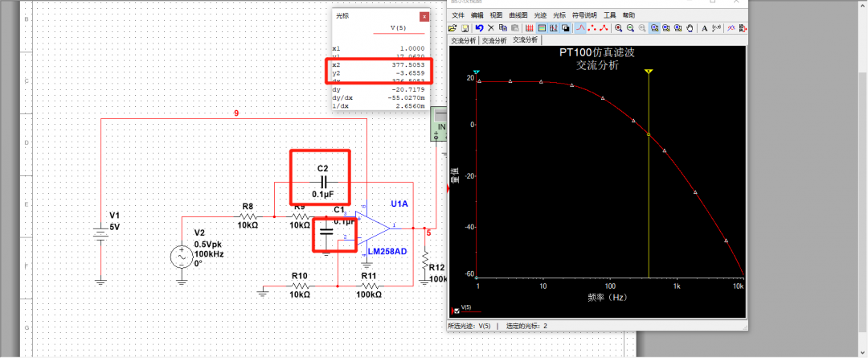Screen dimensions: 868x358
Task: Click the export graph icon
Action: click(x=743, y=27)
